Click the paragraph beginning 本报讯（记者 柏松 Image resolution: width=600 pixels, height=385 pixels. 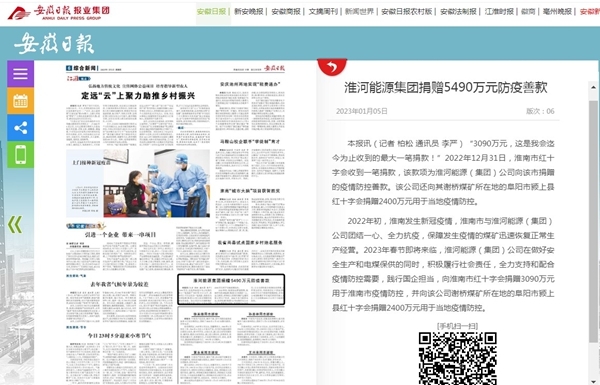click(x=443, y=172)
